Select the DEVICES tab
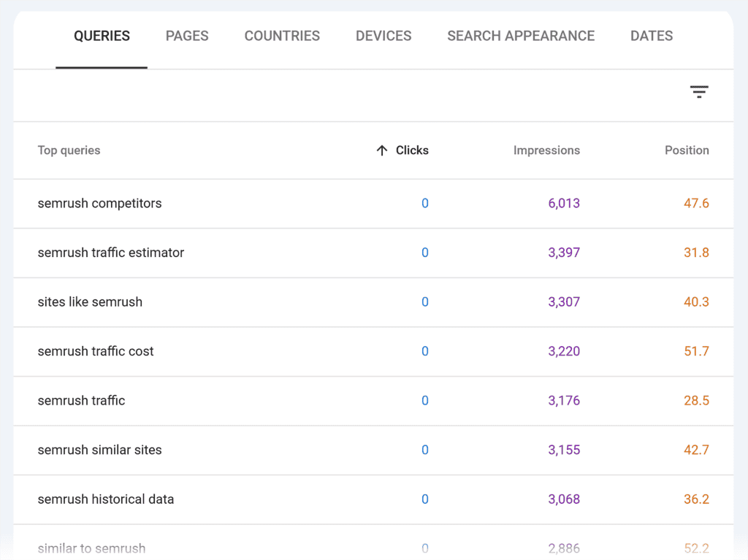 383,35
